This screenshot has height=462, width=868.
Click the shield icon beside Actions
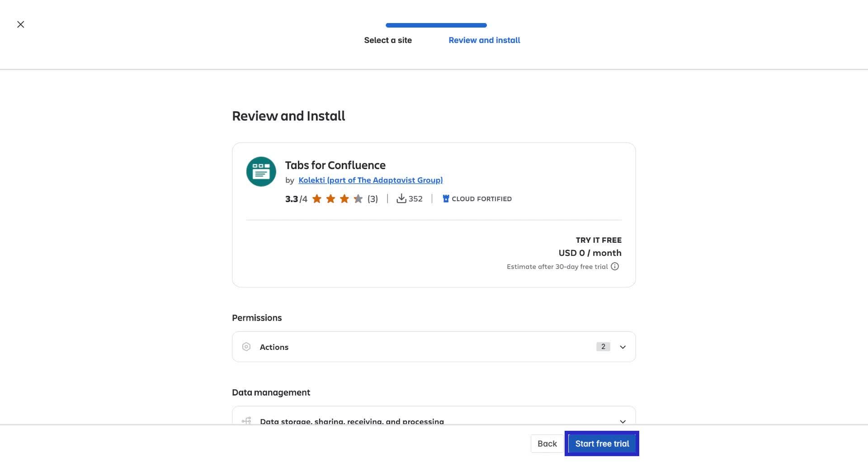246,347
